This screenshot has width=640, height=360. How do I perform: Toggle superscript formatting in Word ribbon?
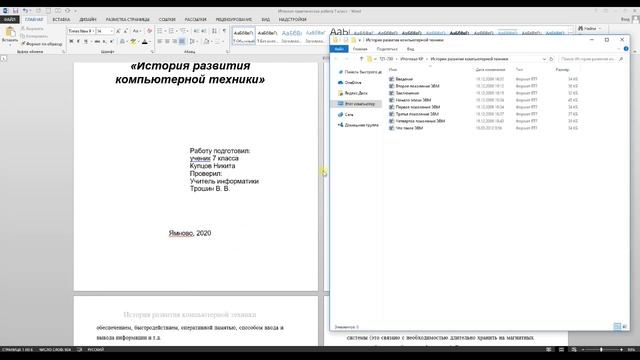click(x=111, y=41)
